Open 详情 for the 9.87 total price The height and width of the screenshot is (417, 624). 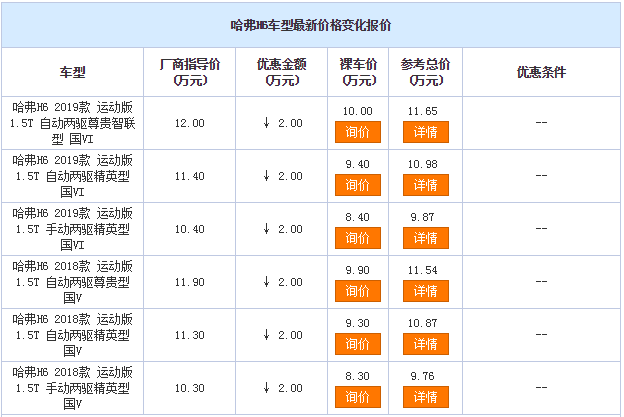(425, 238)
